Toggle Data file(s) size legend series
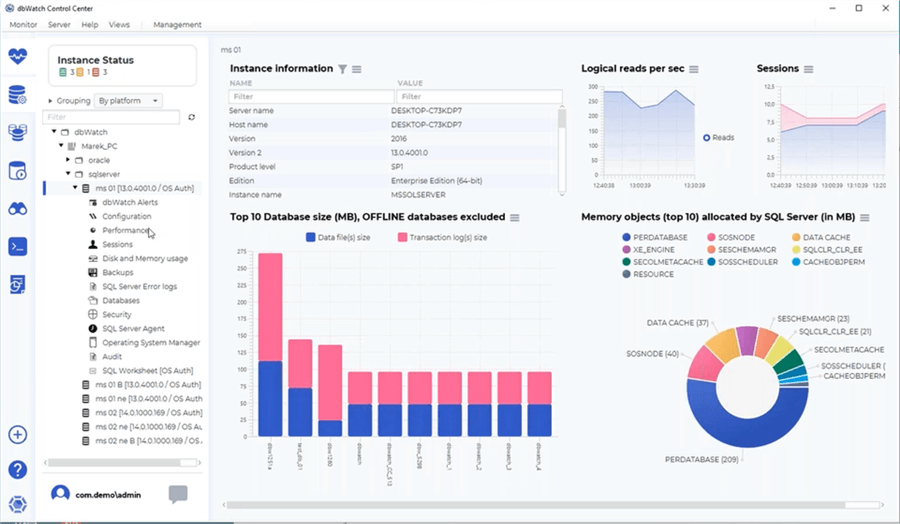The height and width of the screenshot is (524, 900). [338, 237]
